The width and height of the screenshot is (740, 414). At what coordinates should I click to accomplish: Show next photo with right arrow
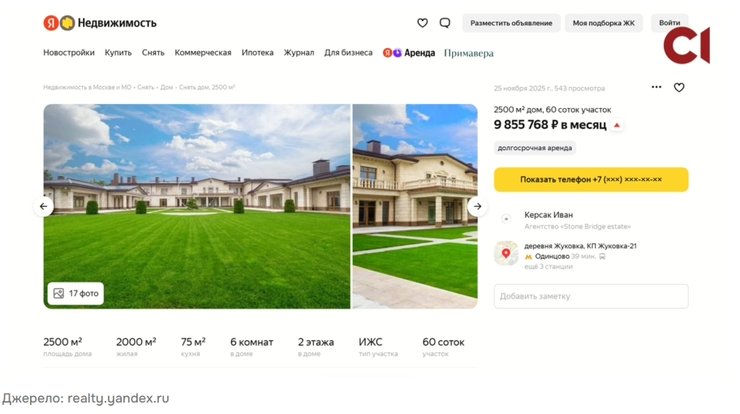tap(477, 206)
